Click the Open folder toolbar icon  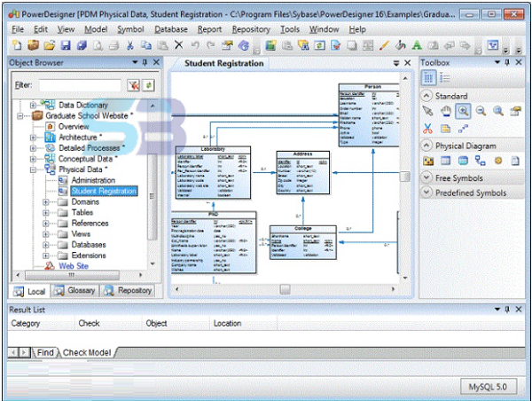point(49,45)
